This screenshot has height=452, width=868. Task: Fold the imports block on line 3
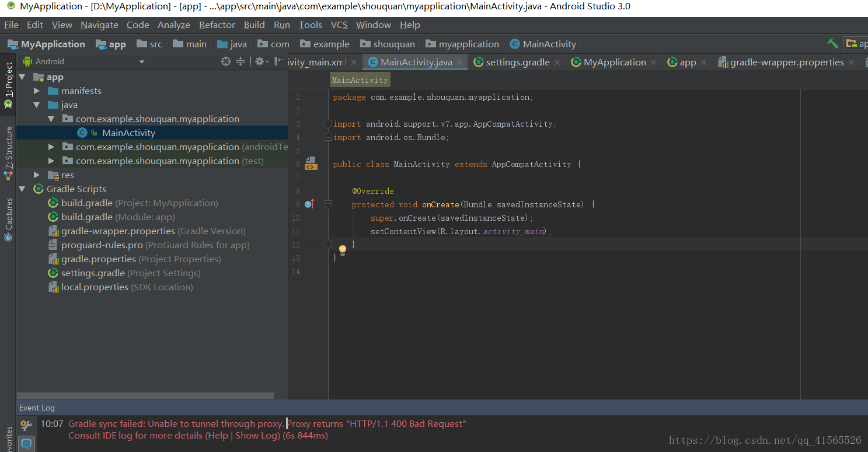point(328,124)
